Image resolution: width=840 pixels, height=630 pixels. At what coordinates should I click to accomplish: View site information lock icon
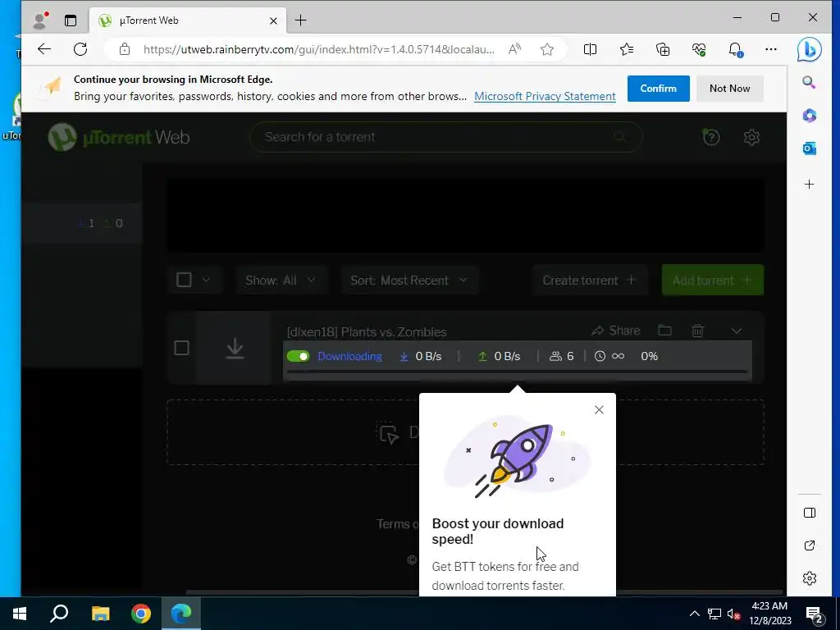pos(125,49)
